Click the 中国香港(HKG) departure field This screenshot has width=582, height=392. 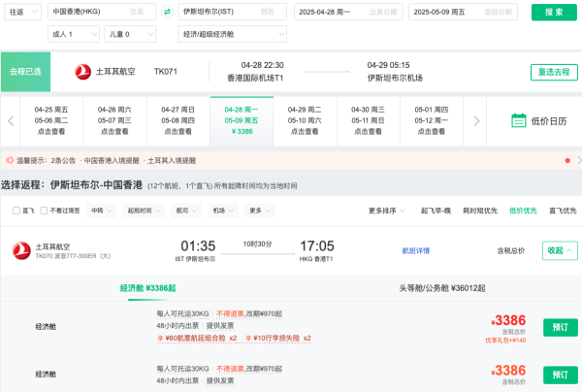pyautogui.click(x=102, y=12)
